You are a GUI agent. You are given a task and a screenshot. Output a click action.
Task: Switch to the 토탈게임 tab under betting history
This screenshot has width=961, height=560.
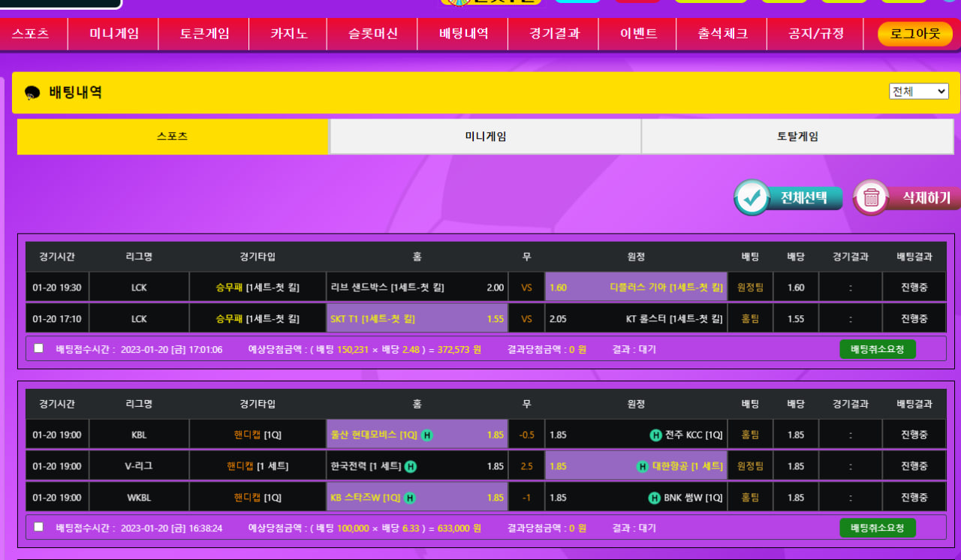tap(797, 137)
